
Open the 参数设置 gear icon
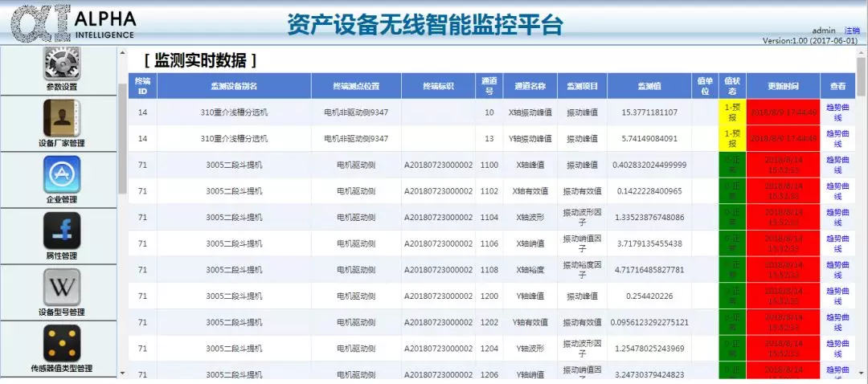[61, 63]
